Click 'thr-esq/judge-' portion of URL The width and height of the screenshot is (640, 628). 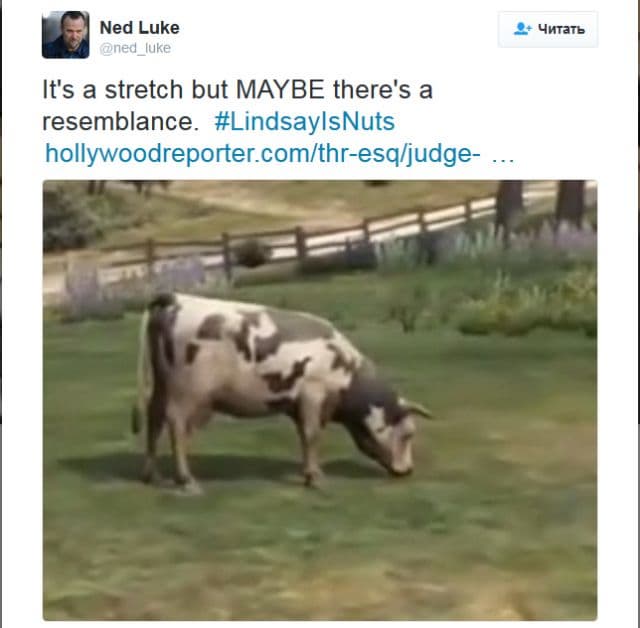pos(399,154)
